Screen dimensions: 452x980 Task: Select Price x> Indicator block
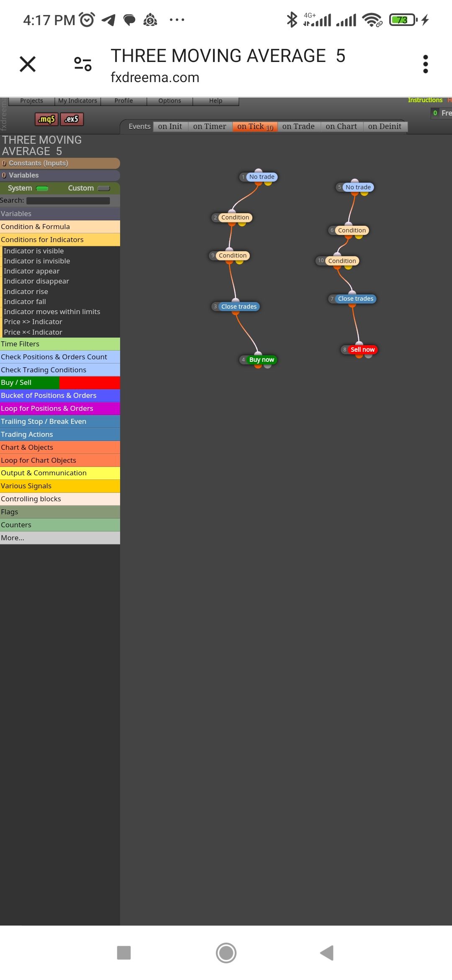(x=33, y=322)
